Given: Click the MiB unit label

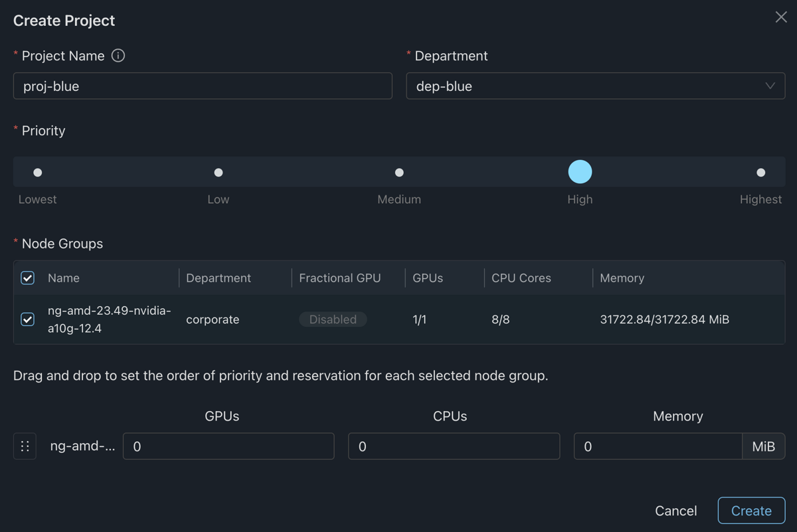Looking at the screenshot, I should click(763, 446).
